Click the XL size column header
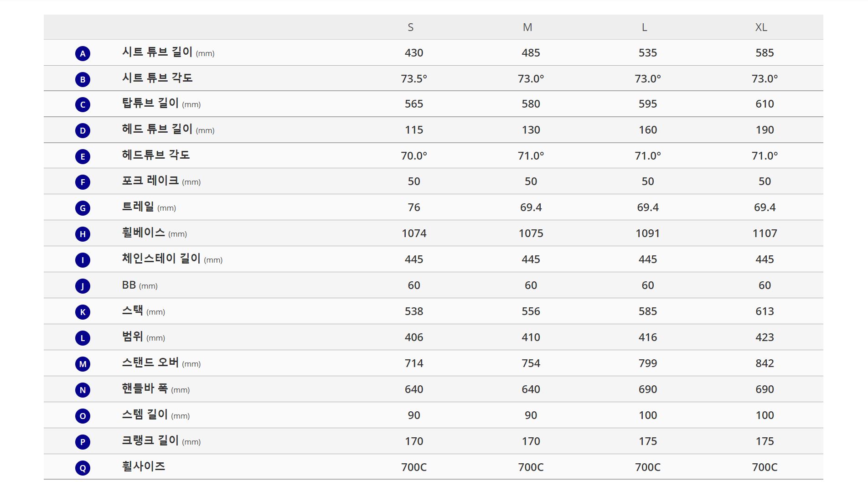This screenshot has height=497, width=868. tap(761, 27)
